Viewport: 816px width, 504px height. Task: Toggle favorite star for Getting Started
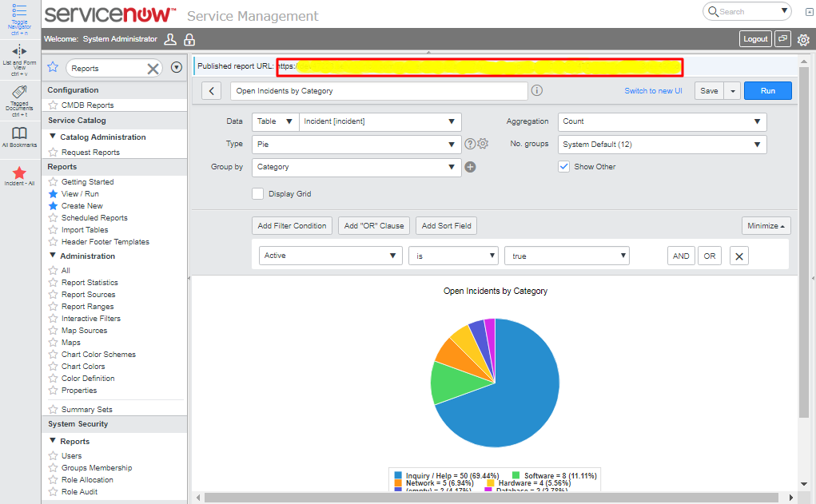tap(54, 182)
